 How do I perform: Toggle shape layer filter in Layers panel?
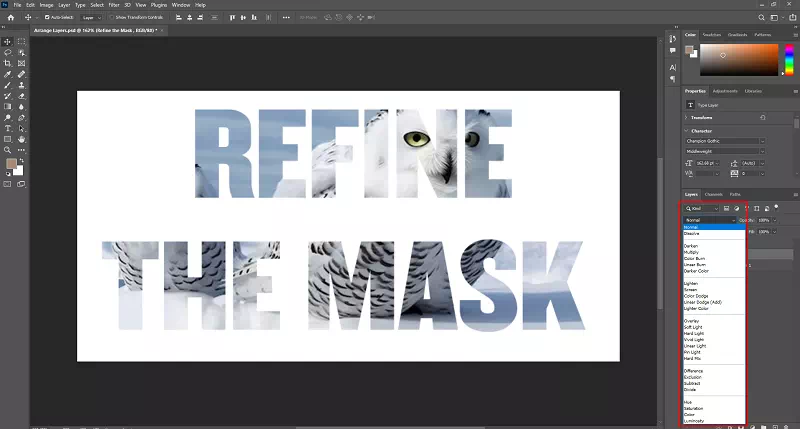tap(757, 209)
